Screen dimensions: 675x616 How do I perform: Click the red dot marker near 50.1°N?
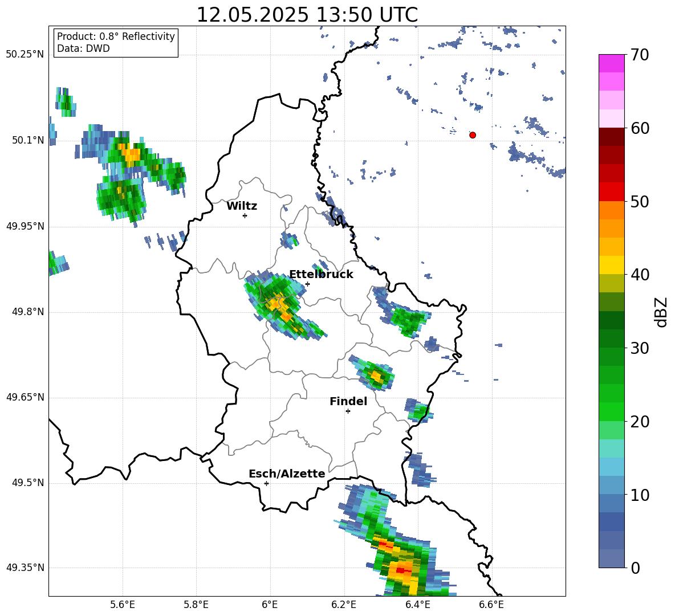[x=473, y=135]
